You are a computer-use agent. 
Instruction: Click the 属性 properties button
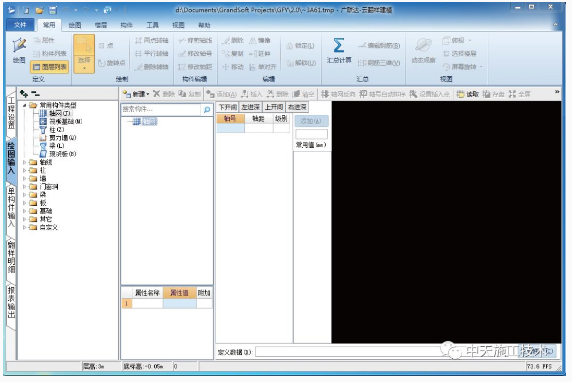click(44, 40)
